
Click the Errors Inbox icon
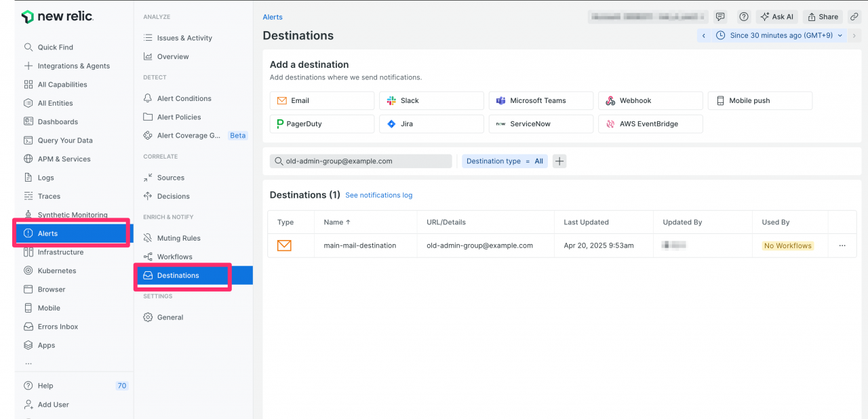pyautogui.click(x=28, y=327)
